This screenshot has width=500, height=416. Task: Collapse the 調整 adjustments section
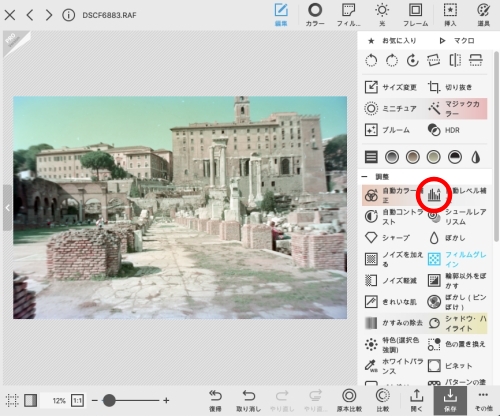click(365, 177)
